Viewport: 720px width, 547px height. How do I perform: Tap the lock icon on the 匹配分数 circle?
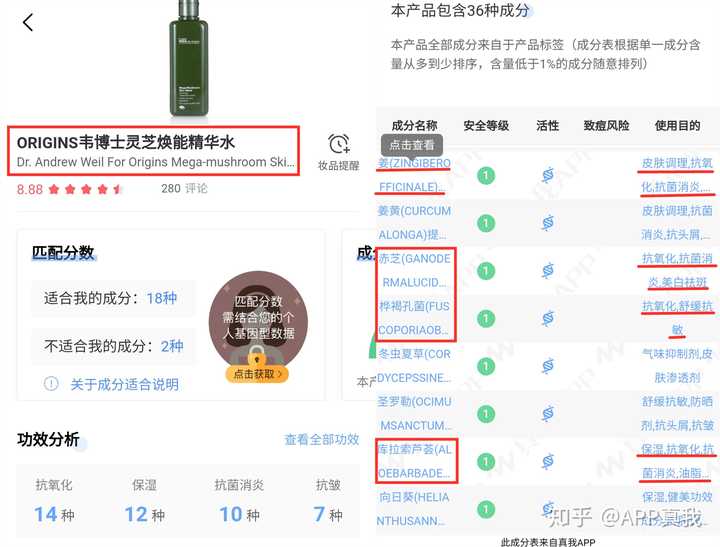click(x=256, y=355)
